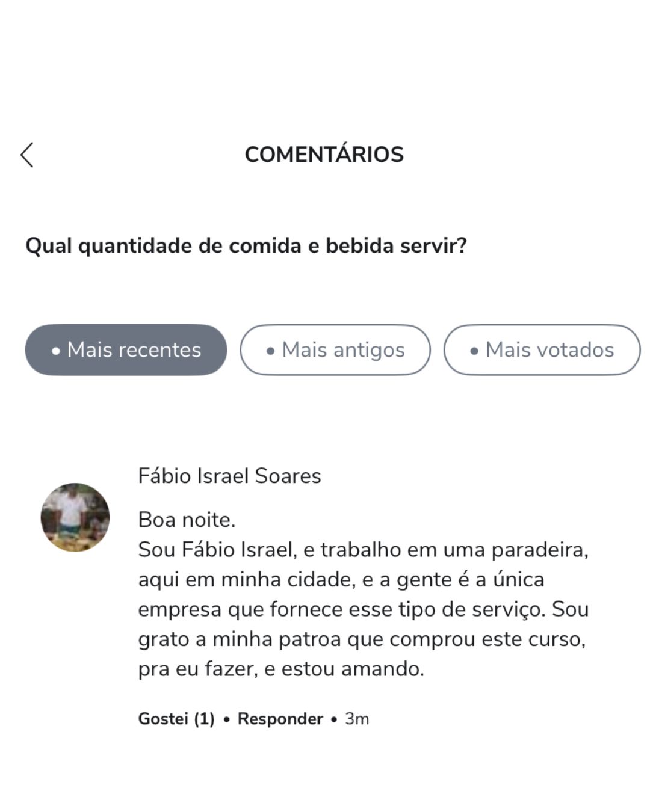Viewport: 650px width, 812px height.
Task: Reply to the comment via Responder
Action: tap(280, 719)
